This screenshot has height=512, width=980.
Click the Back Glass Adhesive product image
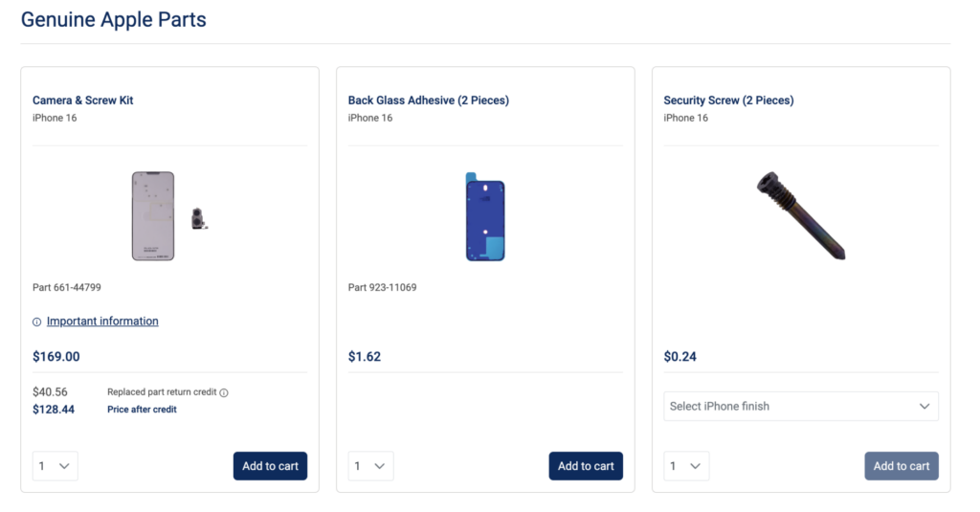tap(485, 217)
